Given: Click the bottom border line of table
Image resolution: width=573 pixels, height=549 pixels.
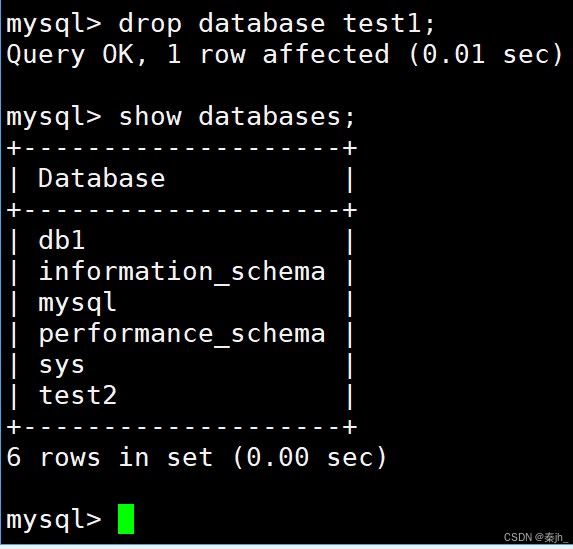Looking at the screenshot, I should (x=182, y=427).
